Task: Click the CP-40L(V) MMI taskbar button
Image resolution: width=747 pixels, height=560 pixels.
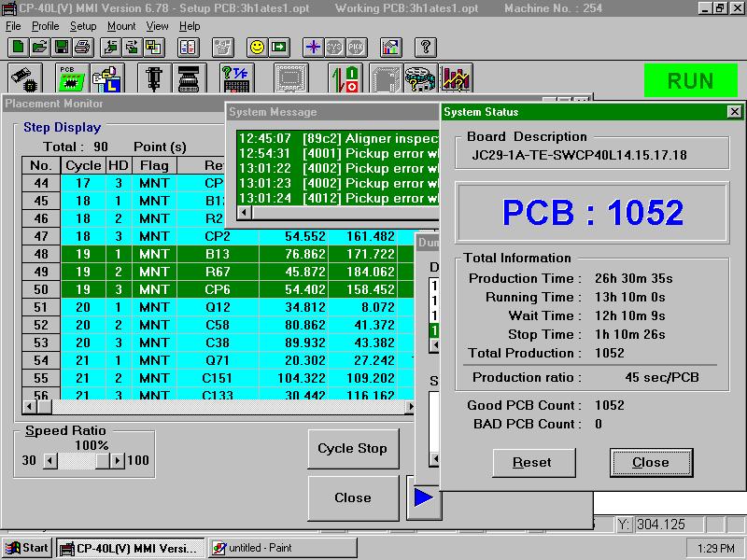Action: [131, 548]
